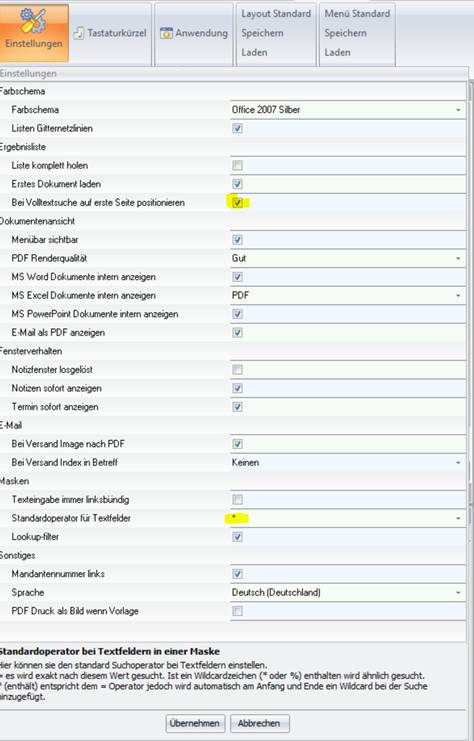474x741 pixels.
Task: Click the Abbrechen button
Action: click(259, 724)
